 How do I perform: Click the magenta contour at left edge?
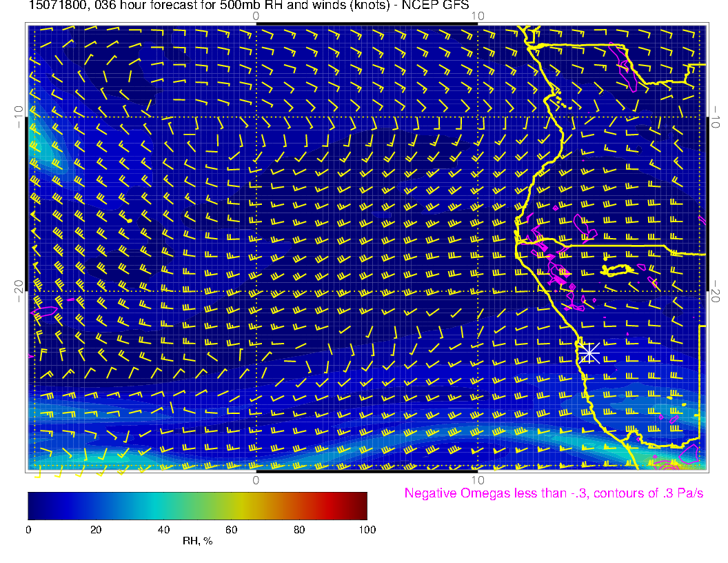click(44, 311)
